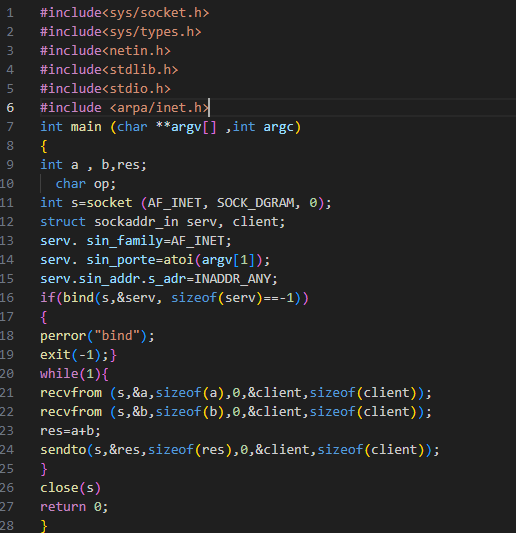This screenshot has width=516, height=533.
Task: Click recvfrom call receiving '&b'
Action: pyautogui.click(x=236, y=412)
